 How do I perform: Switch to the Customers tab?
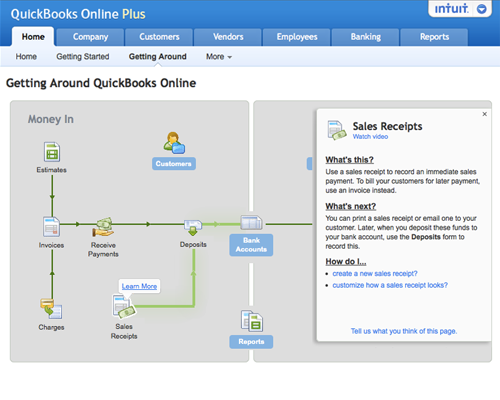[x=159, y=37]
